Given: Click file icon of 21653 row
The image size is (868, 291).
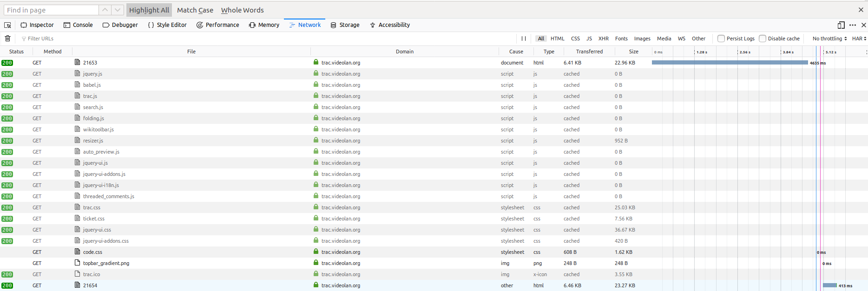Looking at the screenshot, I should [78, 62].
